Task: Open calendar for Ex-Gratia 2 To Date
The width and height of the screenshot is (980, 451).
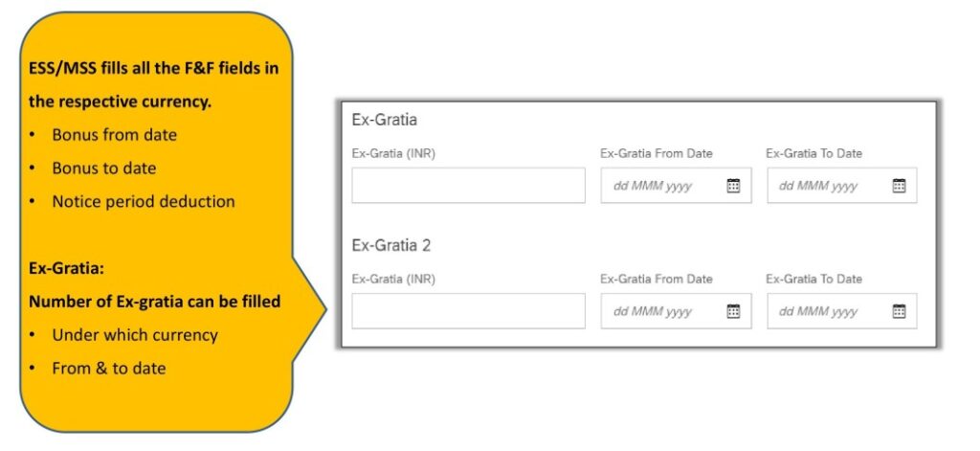Action: 899,311
